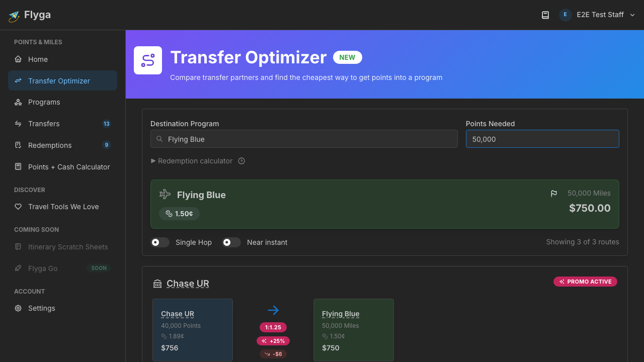The height and width of the screenshot is (362, 644).
Task: Open Flying Blue link in destination card
Action: [341, 314]
